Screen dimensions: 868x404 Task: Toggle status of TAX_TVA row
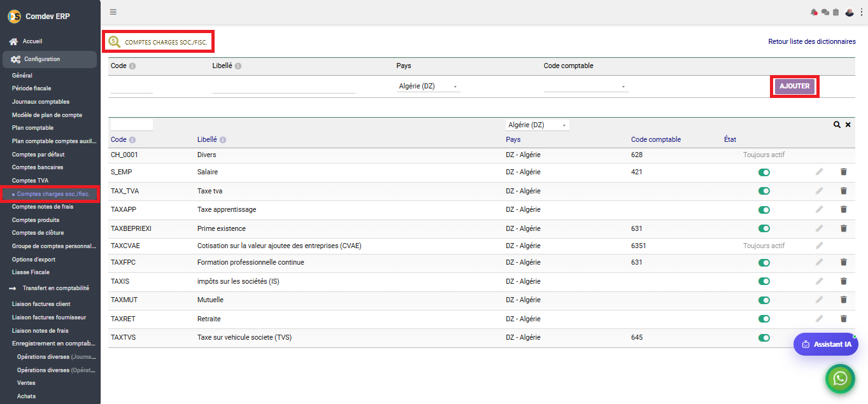click(764, 191)
